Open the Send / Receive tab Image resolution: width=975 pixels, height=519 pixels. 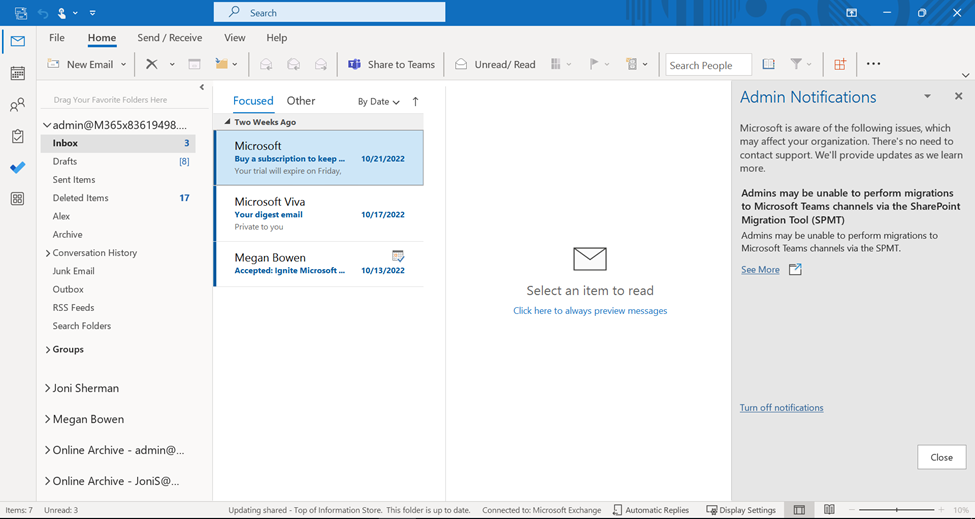[170, 38]
